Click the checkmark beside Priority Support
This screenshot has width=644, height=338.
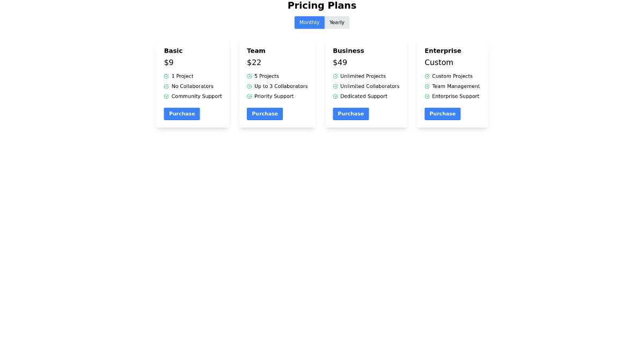pyautogui.click(x=250, y=97)
